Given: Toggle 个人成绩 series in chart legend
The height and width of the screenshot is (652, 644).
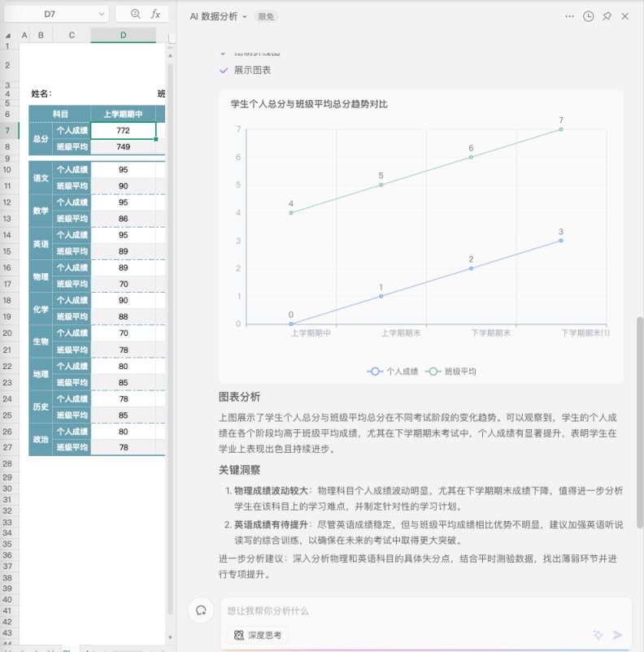Looking at the screenshot, I should coord(394,371).
